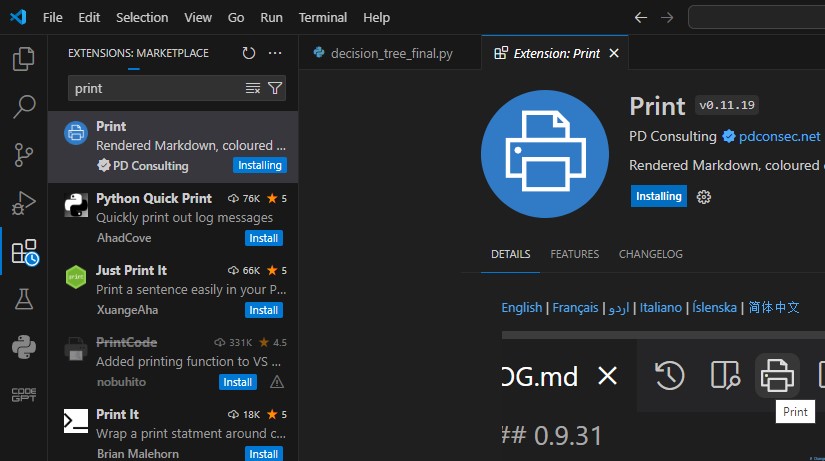Open the Explorer view in activity bar
The image size is (825, 461).
24,58
